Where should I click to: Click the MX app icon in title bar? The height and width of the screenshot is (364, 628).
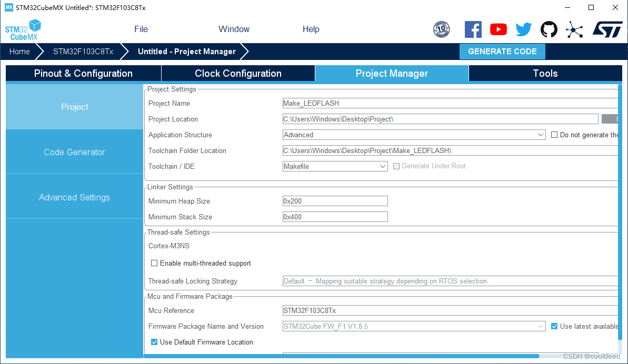point(9,7)
